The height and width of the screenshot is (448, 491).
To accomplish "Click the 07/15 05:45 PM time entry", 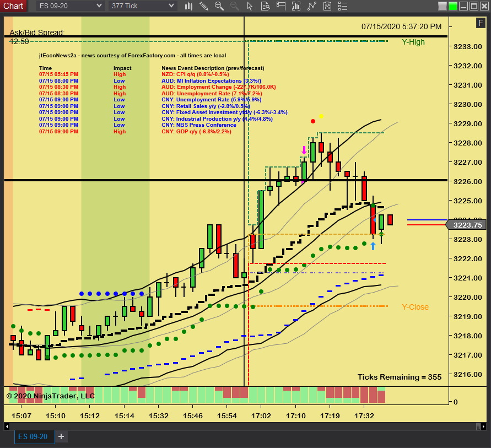I will click(x=58, y=74).
